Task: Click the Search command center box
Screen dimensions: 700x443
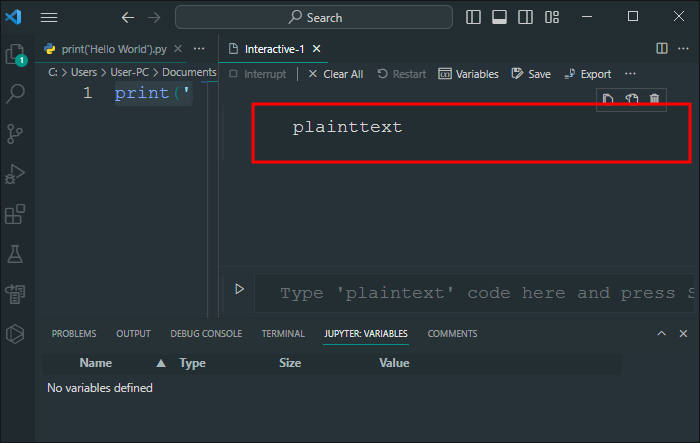Action: (314, 17)
